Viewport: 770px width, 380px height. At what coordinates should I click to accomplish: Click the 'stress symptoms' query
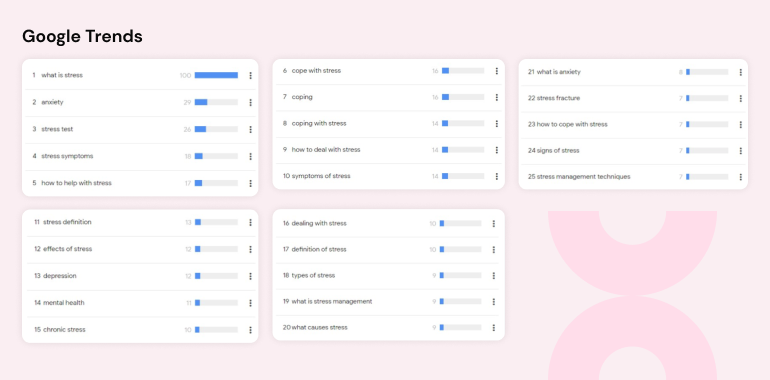(67, 156)
